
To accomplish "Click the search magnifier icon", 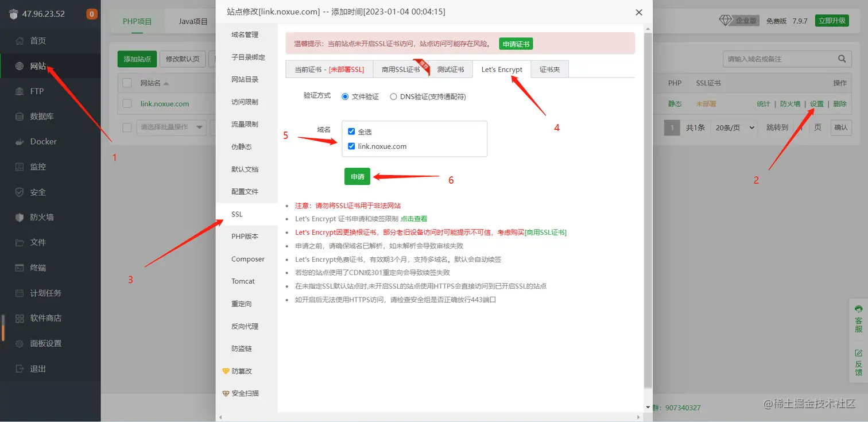I will [842, 59].
